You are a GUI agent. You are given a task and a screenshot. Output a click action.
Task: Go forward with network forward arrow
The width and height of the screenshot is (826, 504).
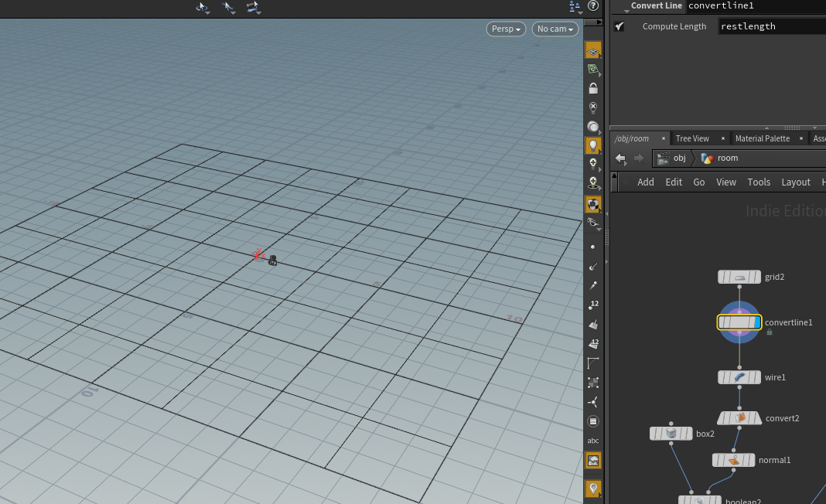pos(639,158)
